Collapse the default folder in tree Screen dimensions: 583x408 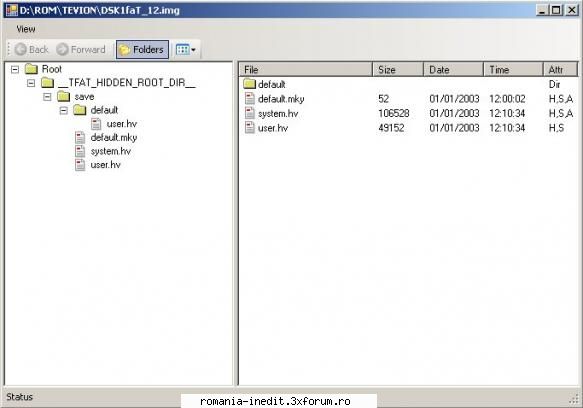pyautogui.click(x=64, y=110)
